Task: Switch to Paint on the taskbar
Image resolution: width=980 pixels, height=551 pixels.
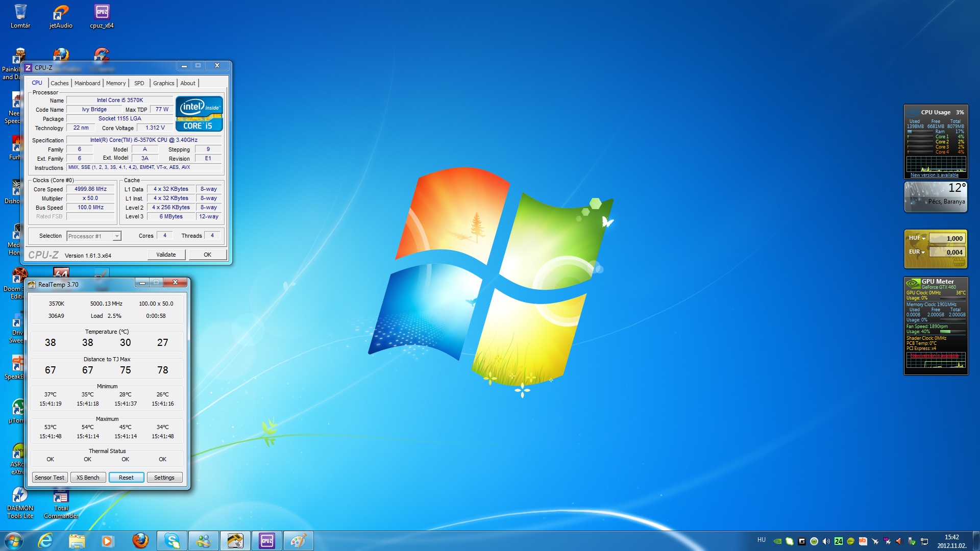Action: click(x=299, y=541)
